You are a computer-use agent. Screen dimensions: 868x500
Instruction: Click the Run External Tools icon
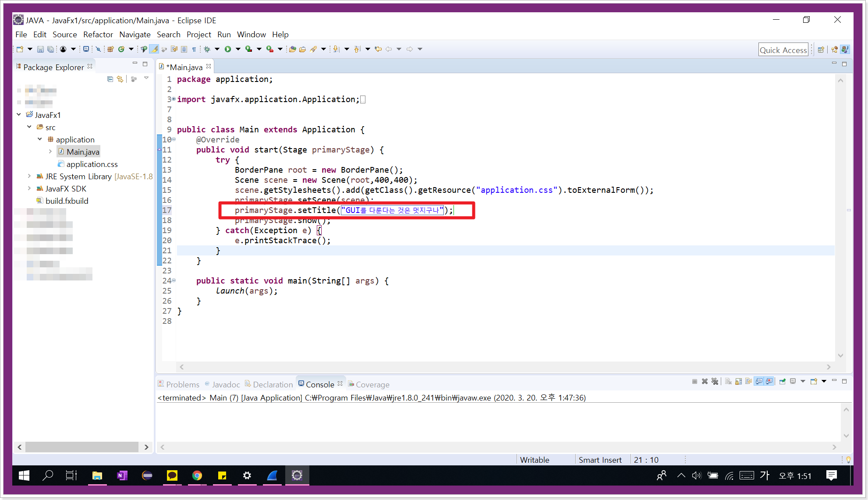pyautogui.click(x=270, y=49)
